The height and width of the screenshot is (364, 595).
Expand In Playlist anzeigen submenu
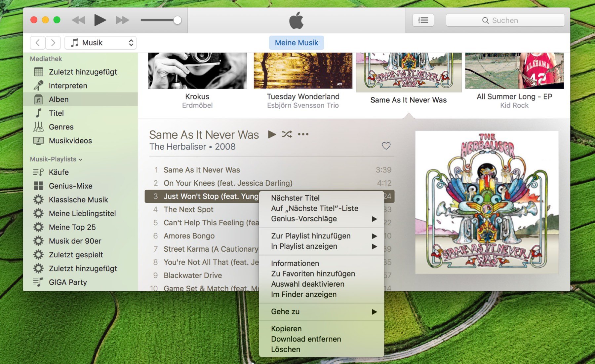click(322, 246)
